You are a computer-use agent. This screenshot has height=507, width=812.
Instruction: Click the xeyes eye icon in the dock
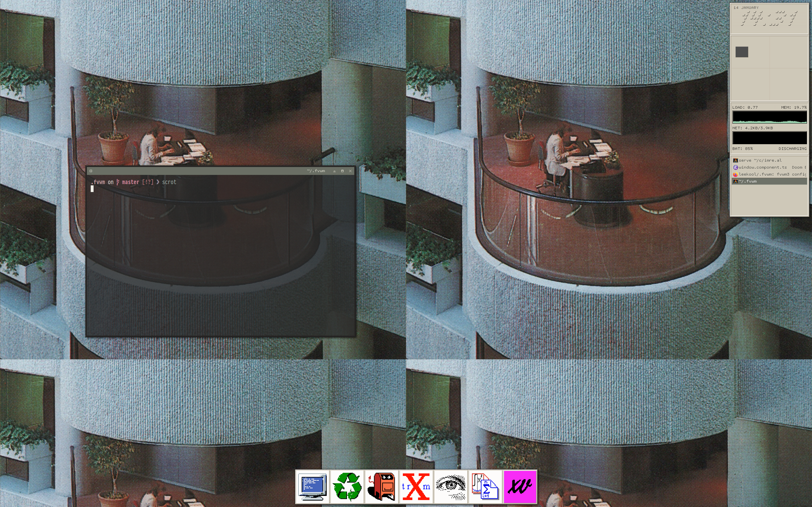[451, 486]
